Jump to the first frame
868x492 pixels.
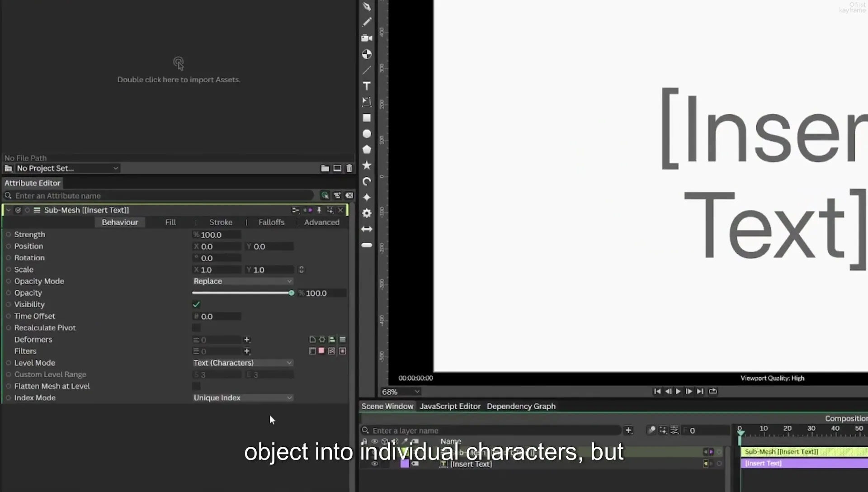pos(657,391)
